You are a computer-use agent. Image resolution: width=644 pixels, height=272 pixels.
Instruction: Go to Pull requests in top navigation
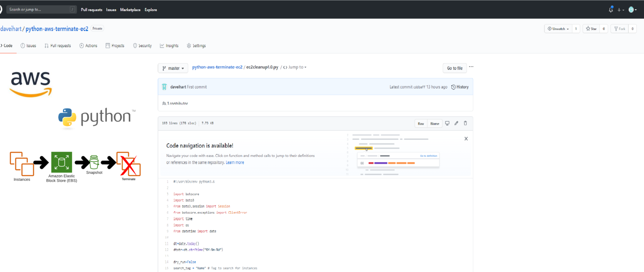(91, 10)
